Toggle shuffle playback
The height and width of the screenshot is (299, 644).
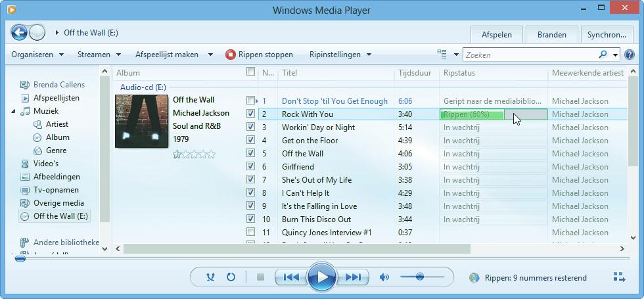coord(210,277)
